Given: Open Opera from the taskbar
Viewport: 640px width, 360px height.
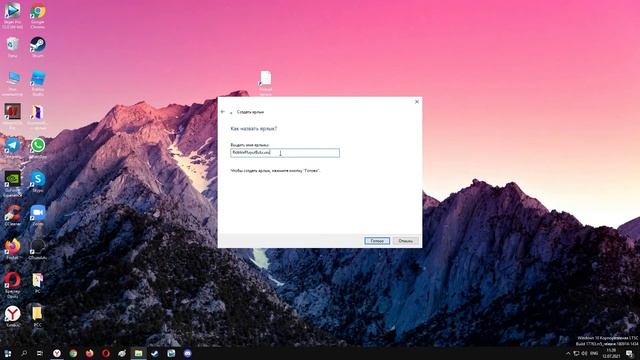Looking at the screenshot, I should (106, 353).
